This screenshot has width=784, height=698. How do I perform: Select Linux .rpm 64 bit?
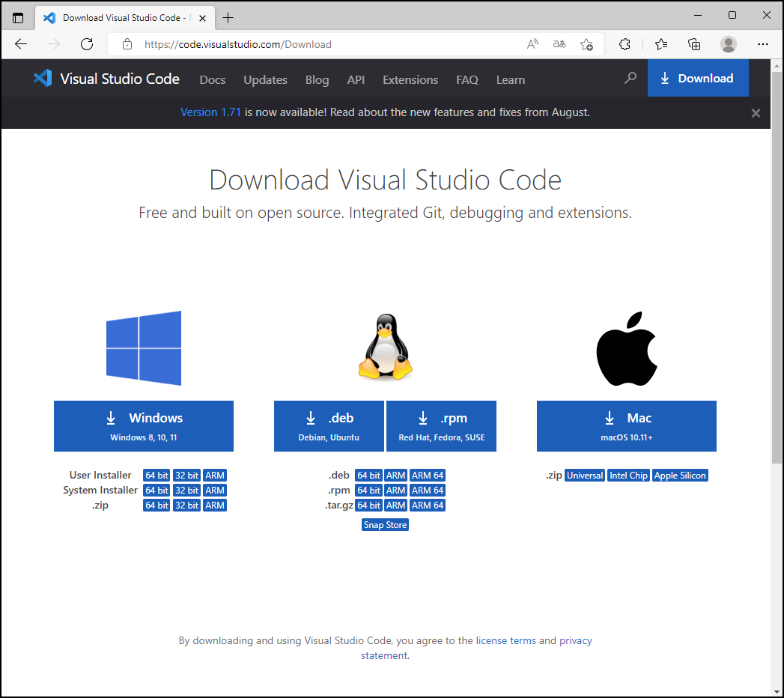368,491
